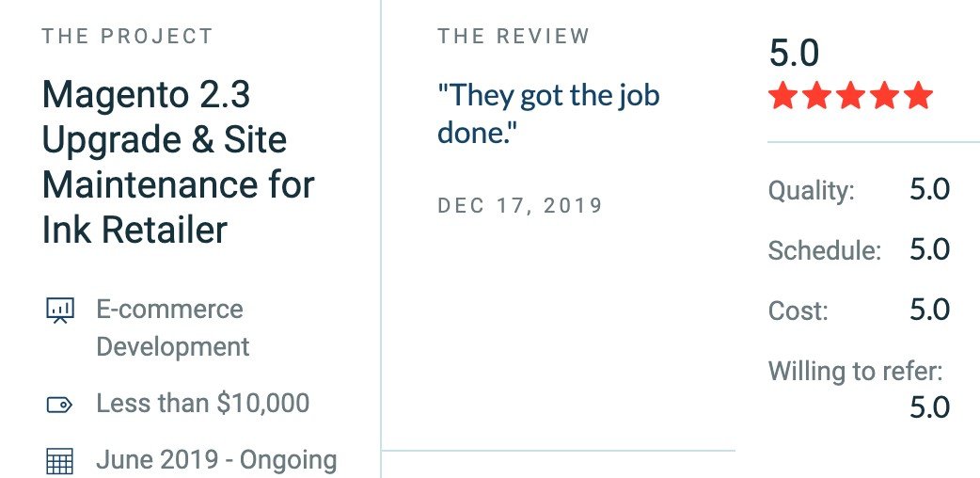
Task: Click the calendar date range icon
Action: point(60,462)
